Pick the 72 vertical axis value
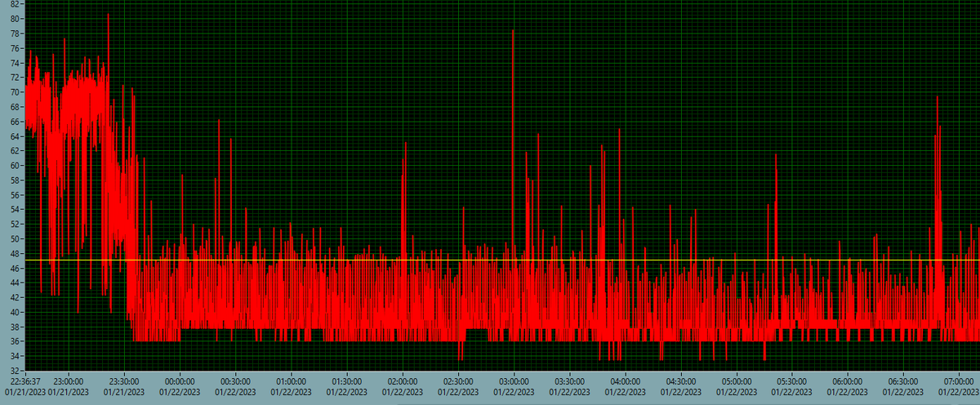The image size is (980, 405). tap(16, 77)
